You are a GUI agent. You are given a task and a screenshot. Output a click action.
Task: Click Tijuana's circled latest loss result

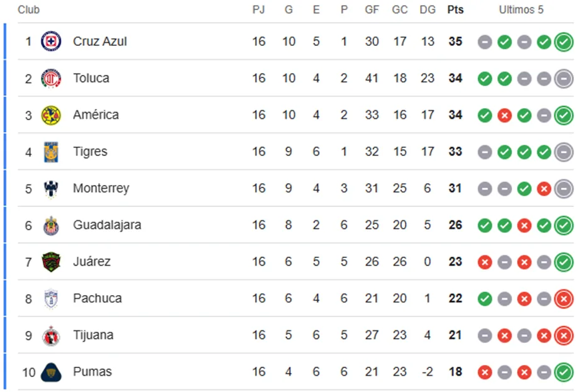point(564,335)
